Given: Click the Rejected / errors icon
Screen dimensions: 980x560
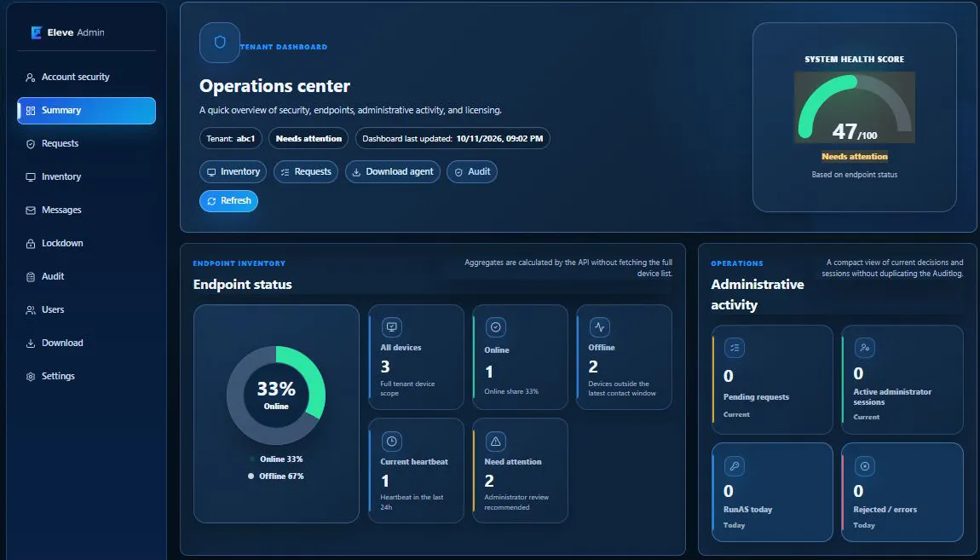Looking at the screenshot, I should 864,465.
